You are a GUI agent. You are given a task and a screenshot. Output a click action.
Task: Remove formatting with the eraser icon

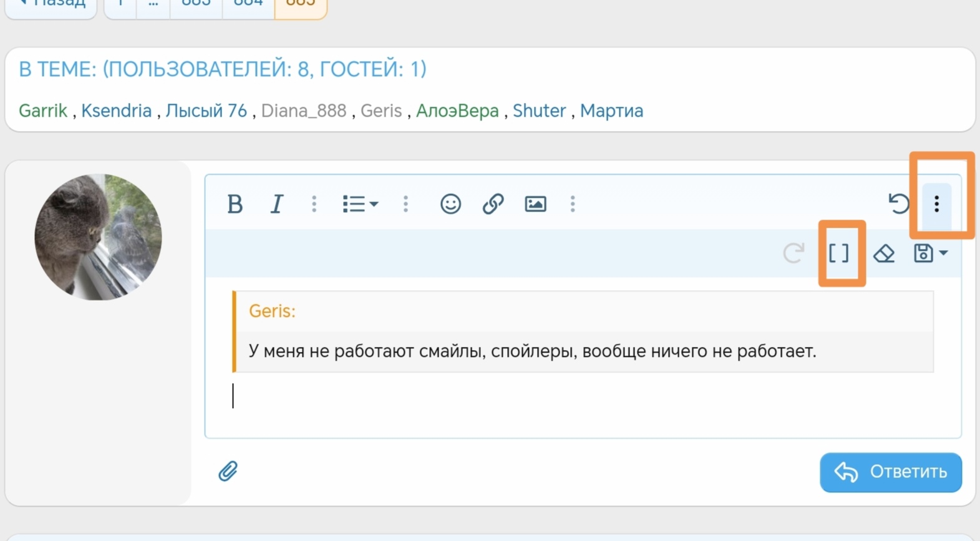[x=884, y=253]
